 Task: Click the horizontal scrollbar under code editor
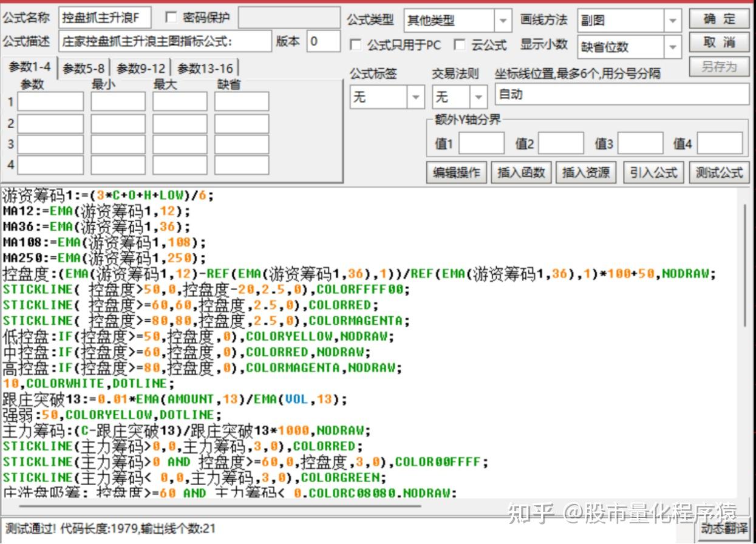(219, 505)
